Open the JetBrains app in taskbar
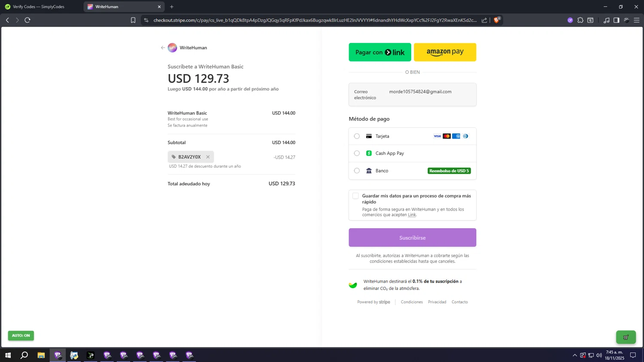This screenshot has height=362, width=644. [91, 355]
